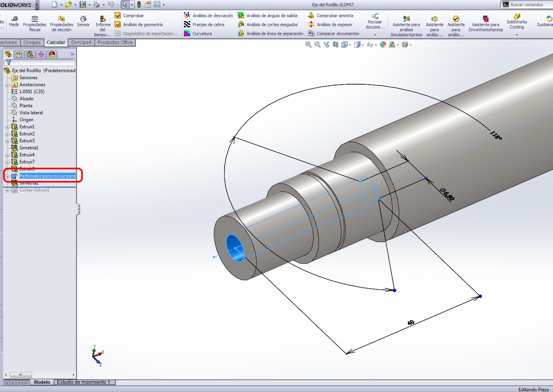Select the Alzado plane
This screenshot has width=553, height=392.
(23, 99)
